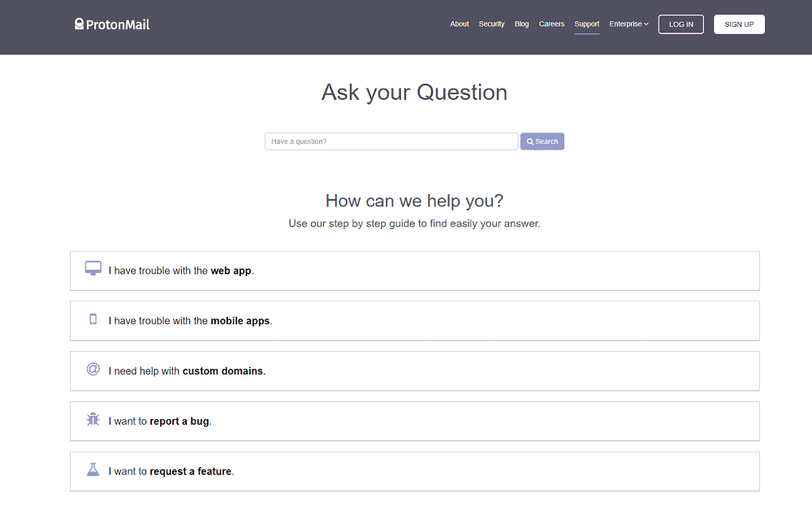Screen dimensions: 812x524
Task: Navigate to the Security menu item
Action: coord(491,24)
